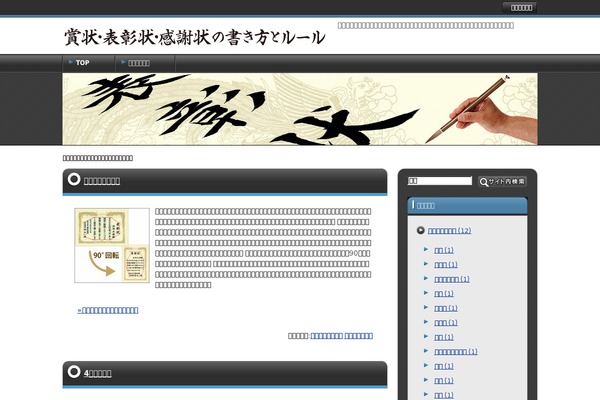
Task: Click the circle icon on the first article heading
Action: point(74,179)
